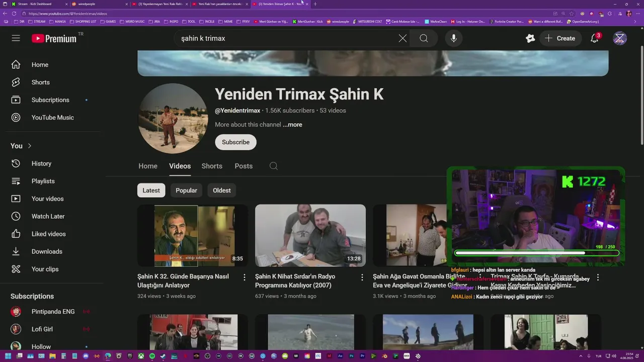Image resolution: width=644 pixels, height=362 pixels.
Task: Expand the You section chevron
Action: tap(30, 146)
